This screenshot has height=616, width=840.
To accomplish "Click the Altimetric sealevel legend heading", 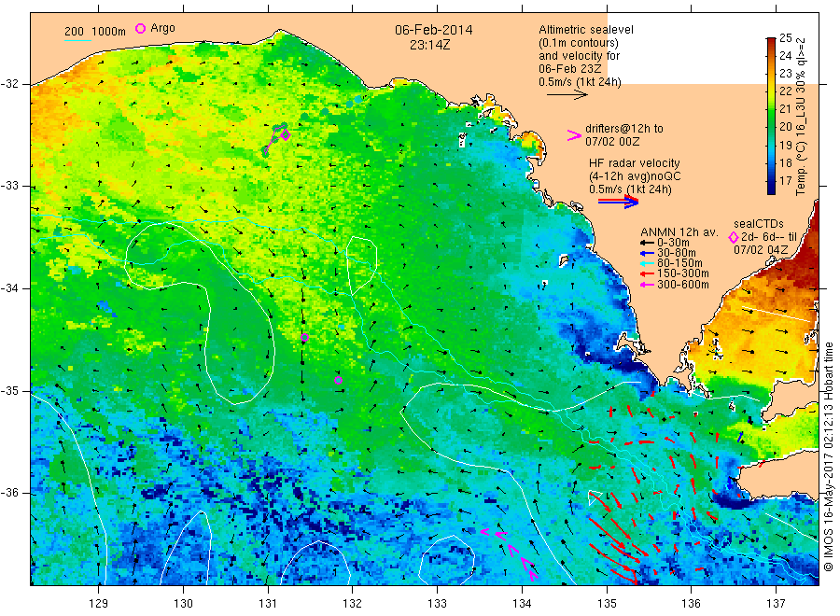I will tap(586, 30).
